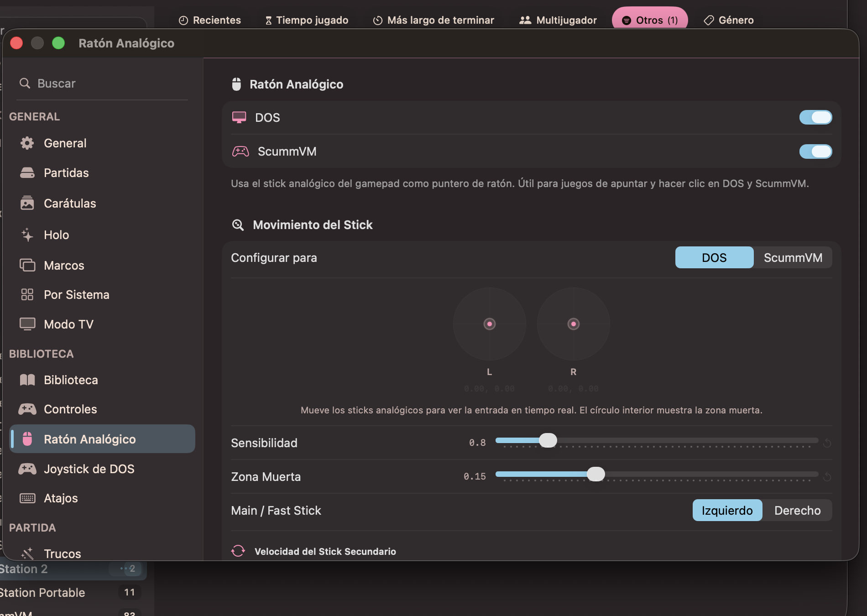867x616 pixels.
Task: Open General settings via gear icon
Action: click(27, 143)
